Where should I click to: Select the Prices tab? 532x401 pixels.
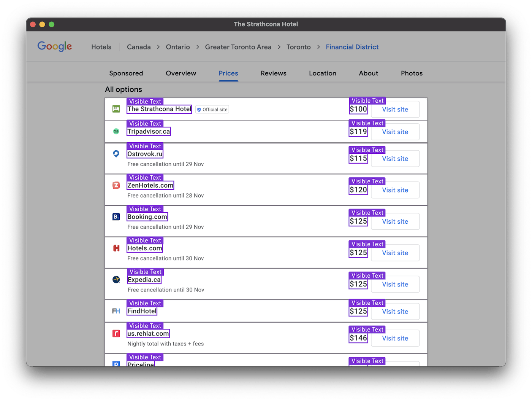coord(228,73)
